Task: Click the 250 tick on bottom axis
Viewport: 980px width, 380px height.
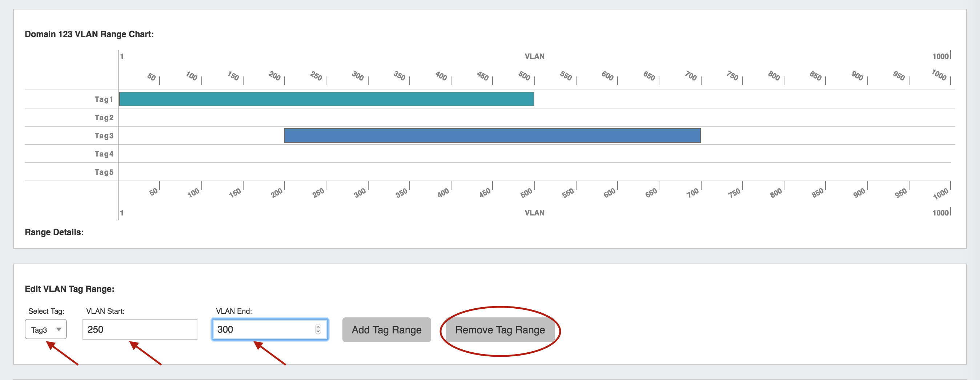Action: pos(319,192)
